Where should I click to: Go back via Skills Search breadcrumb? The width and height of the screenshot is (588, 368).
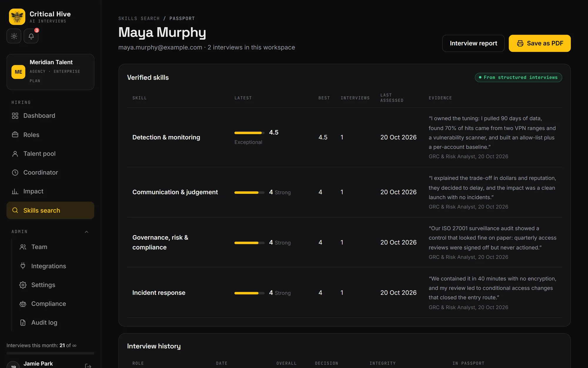[x=139, y=18]
